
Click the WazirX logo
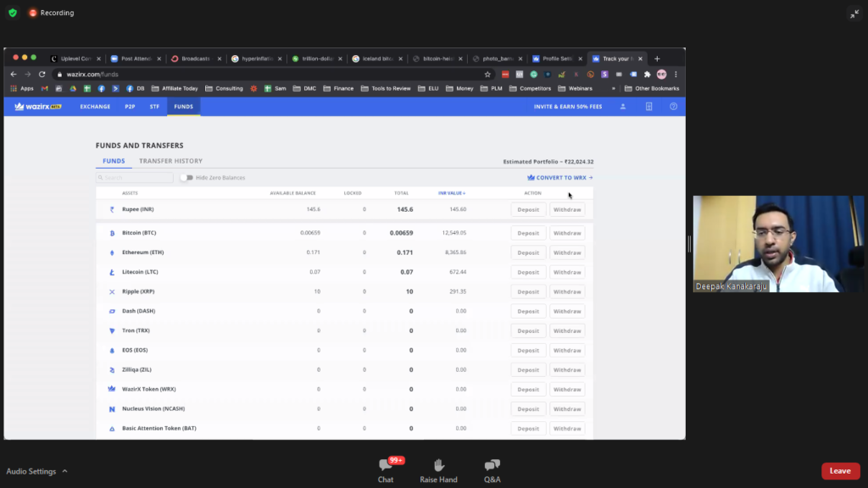[37, 107]
